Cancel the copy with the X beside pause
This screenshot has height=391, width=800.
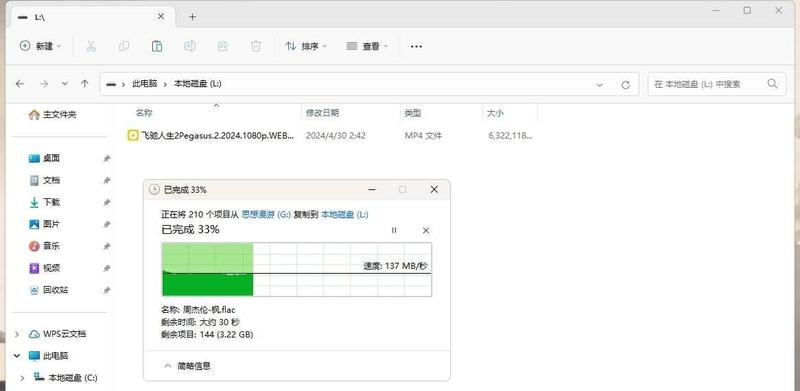[x=426, y=230]
